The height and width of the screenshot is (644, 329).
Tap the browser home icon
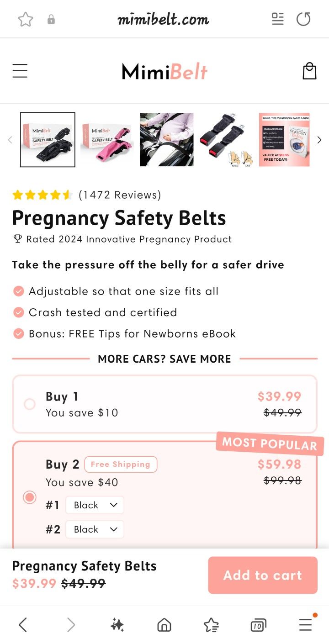(x=164, y=625)
